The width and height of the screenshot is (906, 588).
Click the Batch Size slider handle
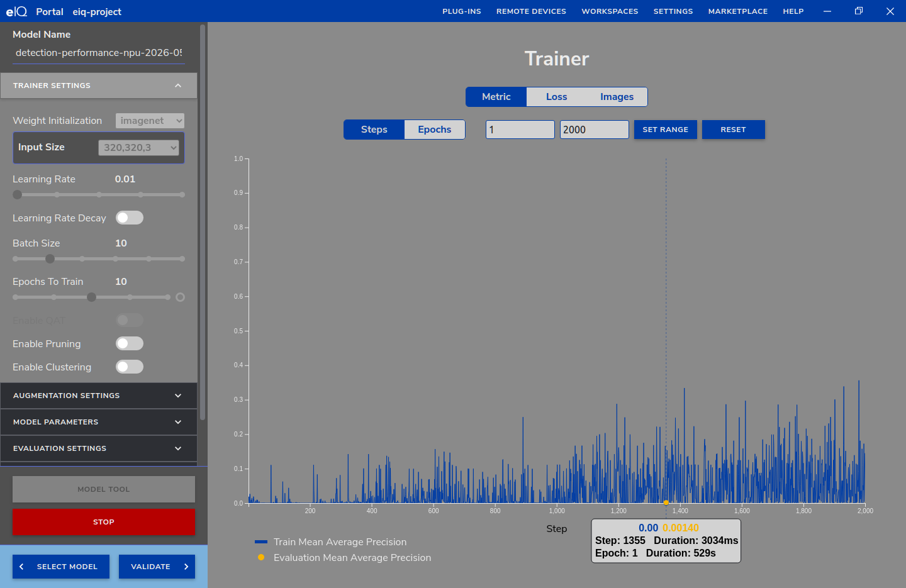pos(50,258)
